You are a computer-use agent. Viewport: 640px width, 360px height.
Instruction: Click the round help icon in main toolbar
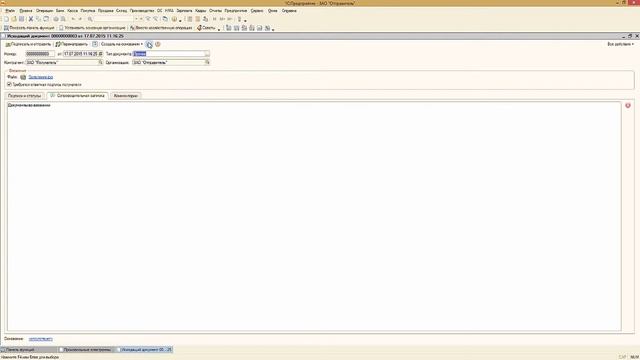pyautogui.click(x=174, y=19)
